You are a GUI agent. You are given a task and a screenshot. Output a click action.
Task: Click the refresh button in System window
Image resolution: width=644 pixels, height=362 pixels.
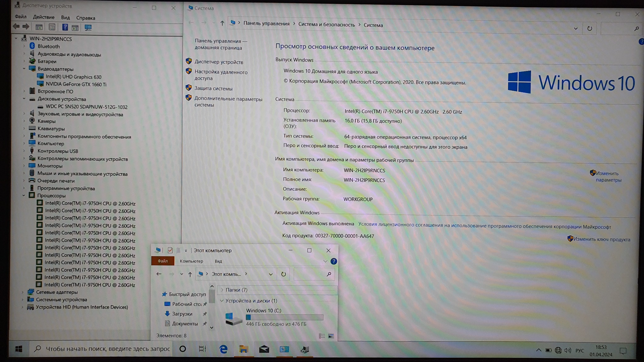click(x=589, y=29)
